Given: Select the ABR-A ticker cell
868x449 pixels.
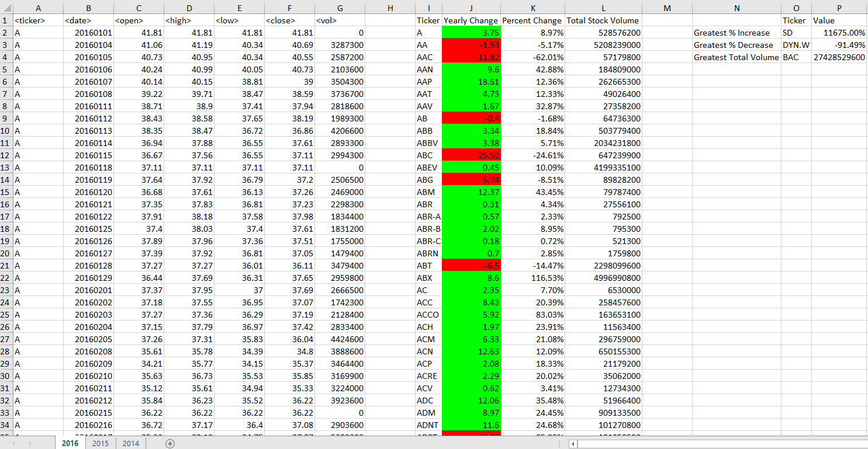Looking at the screenshot, I should point(428,217).
